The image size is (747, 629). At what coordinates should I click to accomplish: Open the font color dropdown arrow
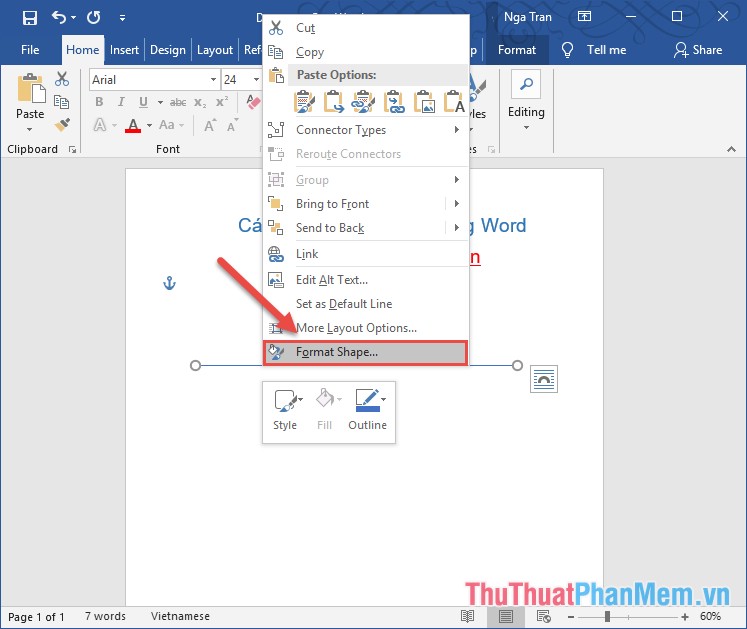pyautogui.click(x=149, y=125)
